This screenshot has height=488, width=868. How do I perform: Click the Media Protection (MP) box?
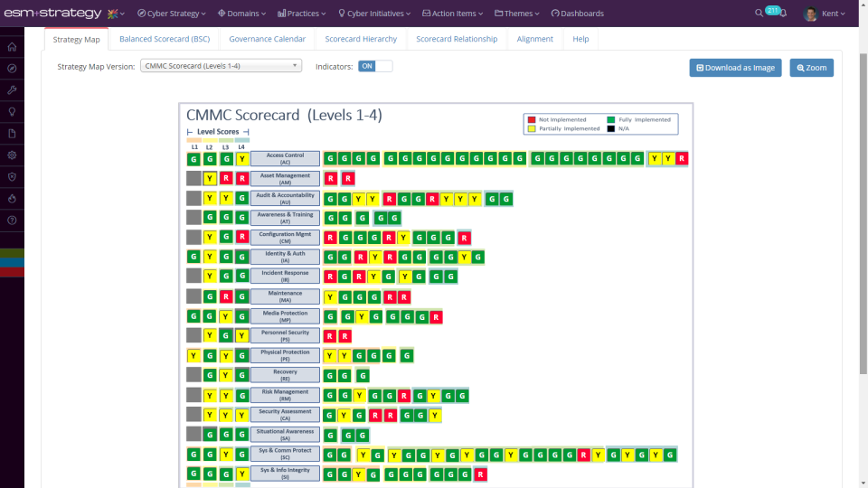[x=285, y=316]
